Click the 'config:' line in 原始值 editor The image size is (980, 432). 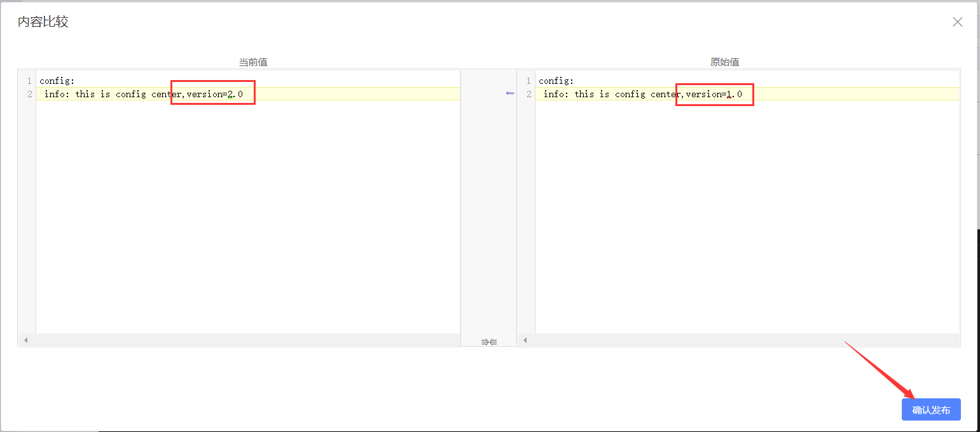click(x=747, y=81)
